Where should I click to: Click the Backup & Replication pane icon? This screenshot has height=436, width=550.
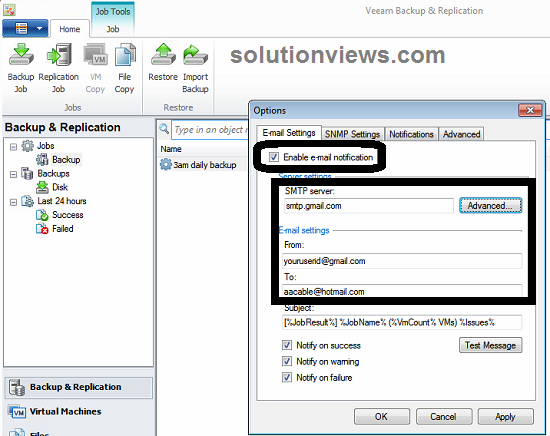[17, 387]
